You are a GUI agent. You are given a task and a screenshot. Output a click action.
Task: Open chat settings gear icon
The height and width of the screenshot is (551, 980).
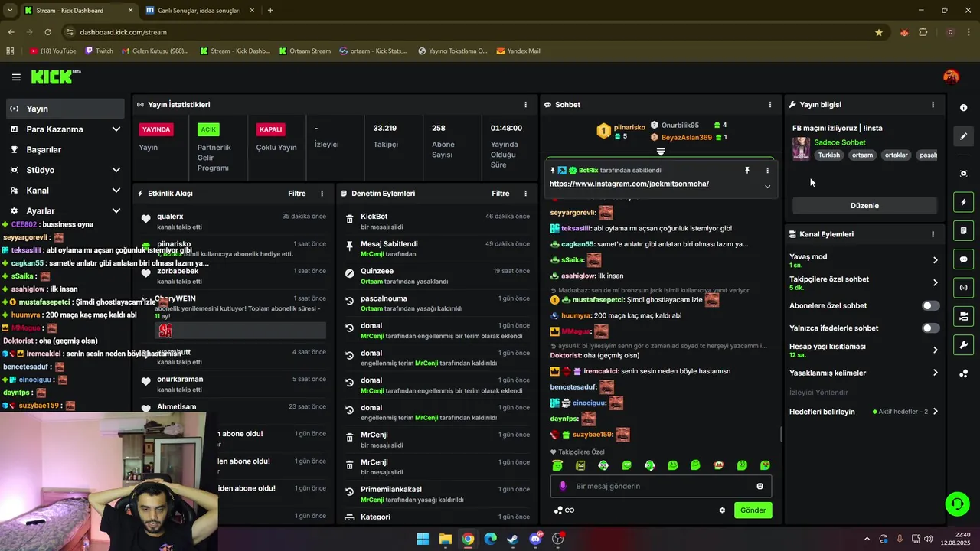722,510
